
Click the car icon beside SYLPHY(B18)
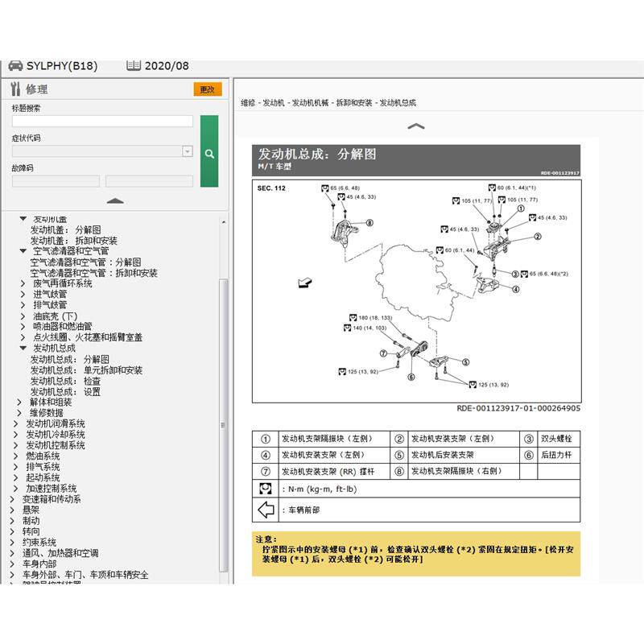pos(15,66)
